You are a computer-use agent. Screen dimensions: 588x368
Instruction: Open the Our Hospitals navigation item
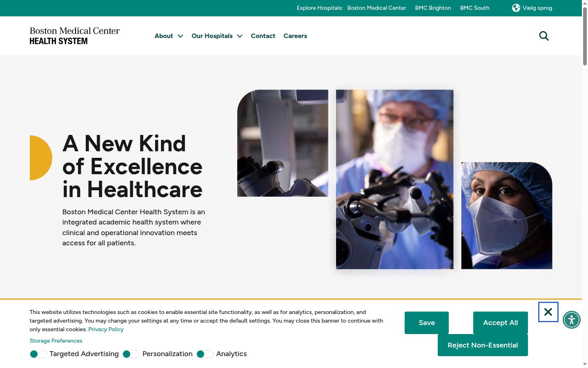click(212, 36)
